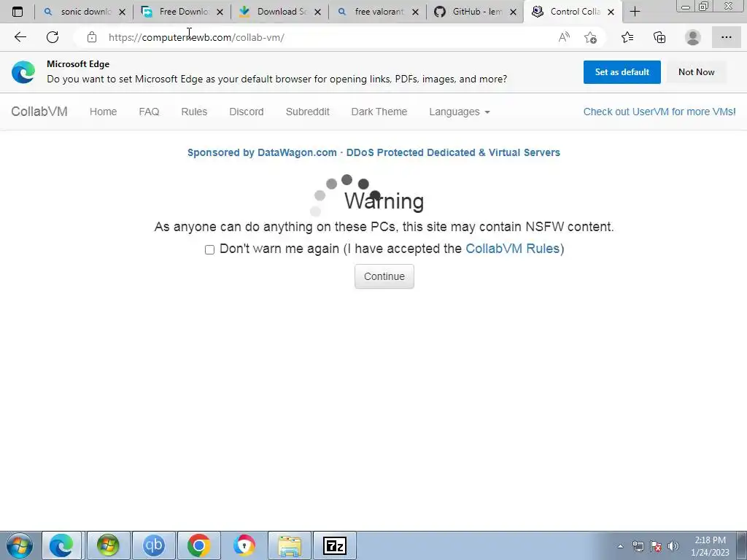Dismiss the prompt with Not Now
The width and height of the screenshot is (747, 560).
point(696,72)
